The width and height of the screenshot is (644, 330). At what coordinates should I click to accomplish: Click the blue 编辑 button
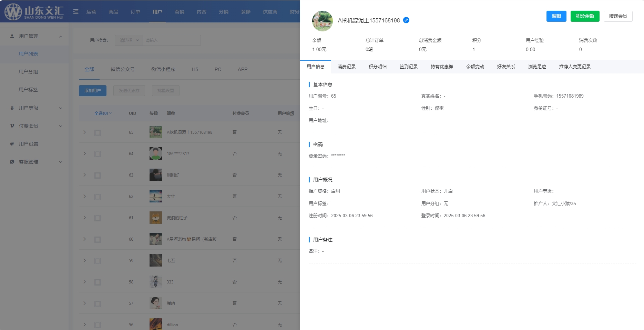click(556, 16)
